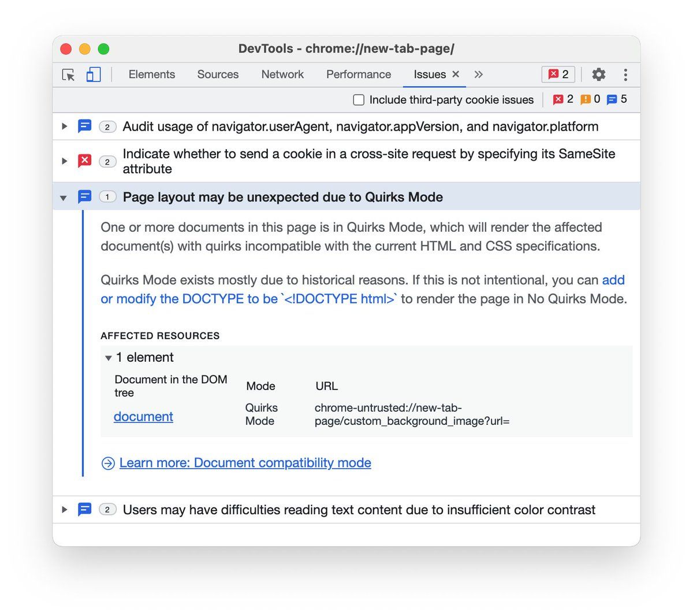The image size is (693, 616).
Task: Click the count badge 2 on the contrast issue
Action: coord(107,510)
